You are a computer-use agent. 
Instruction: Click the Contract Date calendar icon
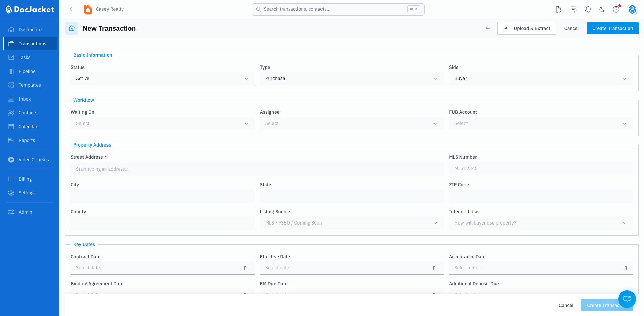(246, 268)
